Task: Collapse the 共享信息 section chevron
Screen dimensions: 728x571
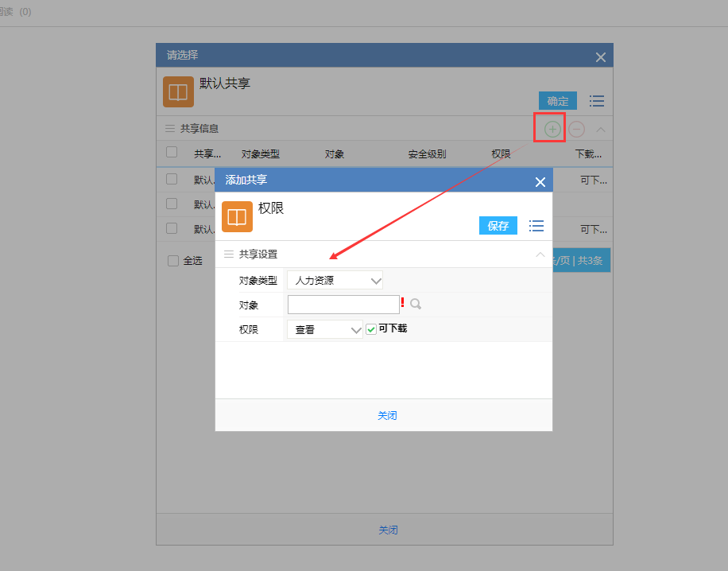Action: (x=601, y=129)
